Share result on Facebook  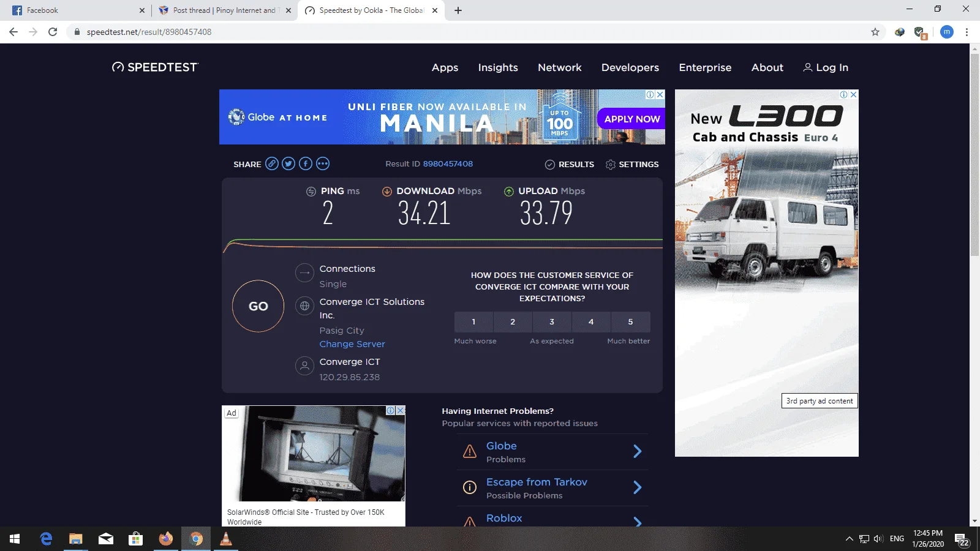306,163
